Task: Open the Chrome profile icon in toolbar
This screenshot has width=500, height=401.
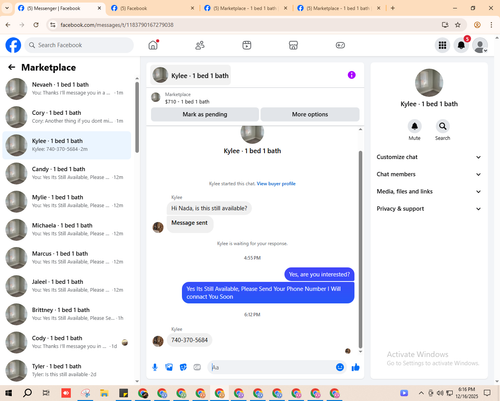Action: [477, 25]
